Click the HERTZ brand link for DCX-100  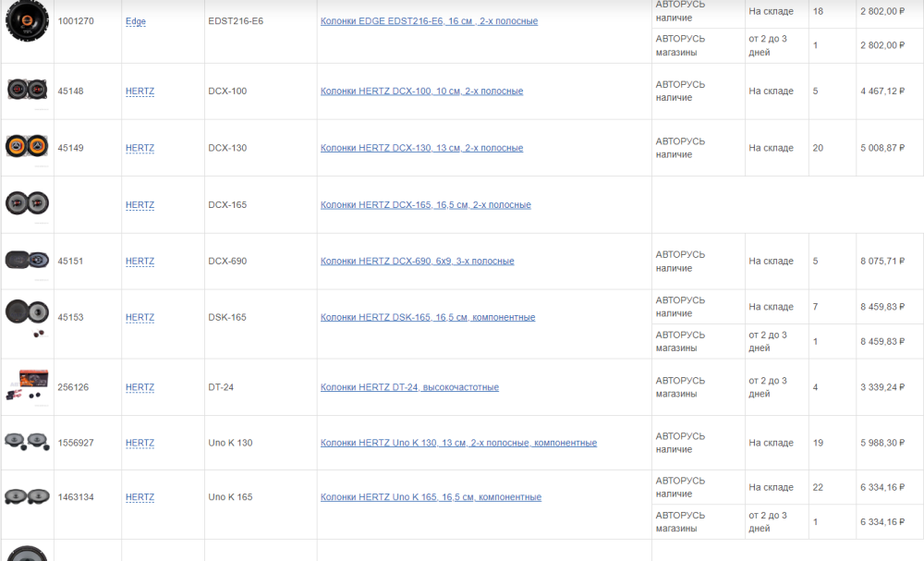point(140,91)
